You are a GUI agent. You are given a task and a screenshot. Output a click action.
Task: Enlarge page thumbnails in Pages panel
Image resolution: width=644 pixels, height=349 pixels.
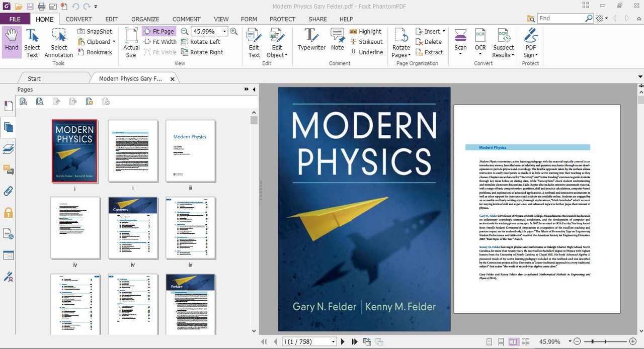tap(23, 102)
